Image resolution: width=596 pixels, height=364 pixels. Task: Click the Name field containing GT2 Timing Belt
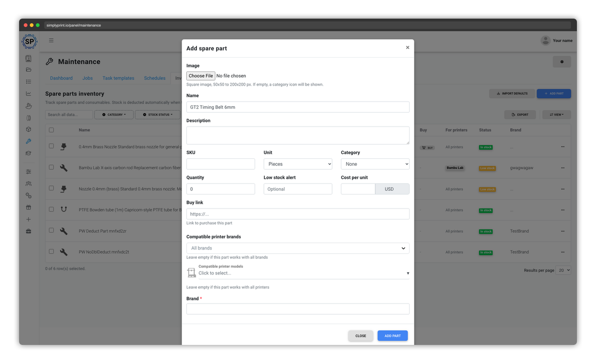[298, 107]
